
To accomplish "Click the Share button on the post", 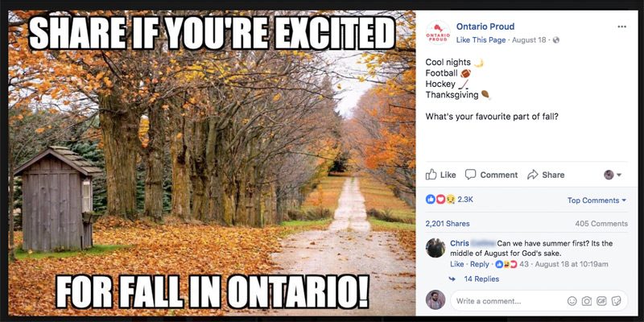I will click(x=546, y=175).
